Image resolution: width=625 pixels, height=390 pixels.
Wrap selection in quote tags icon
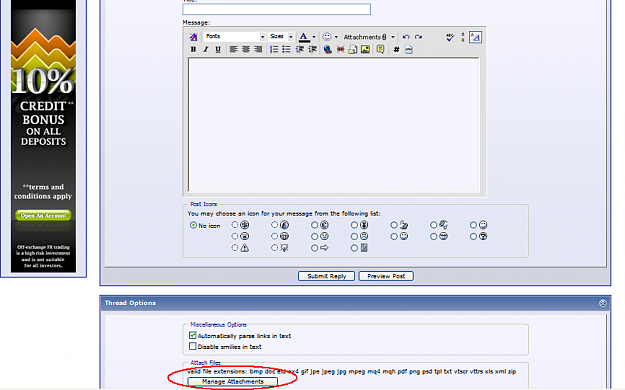pyautogui.click(x=380, y=49)
